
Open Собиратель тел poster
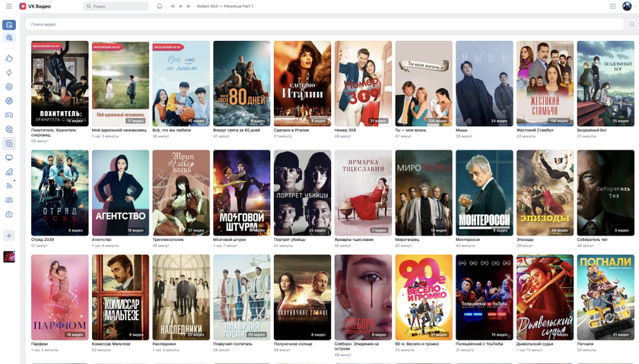click(x=606, y=192)
